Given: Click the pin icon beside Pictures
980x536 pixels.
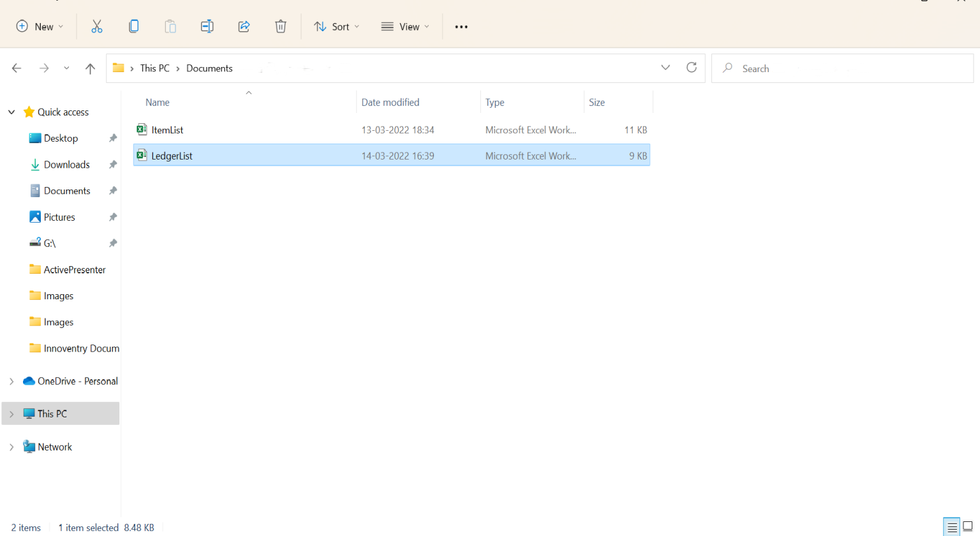Looking at the screenshot, I should tap(113, 217).
